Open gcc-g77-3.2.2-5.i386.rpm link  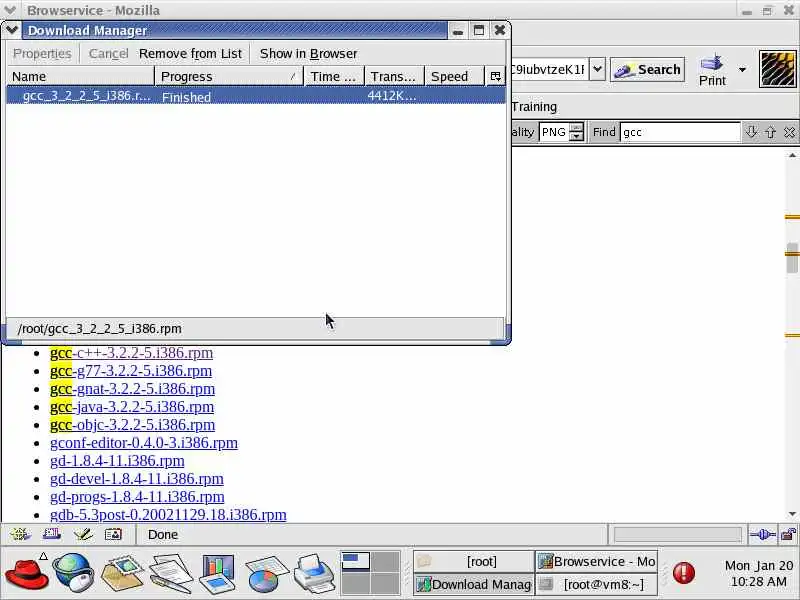click(131, 371)
